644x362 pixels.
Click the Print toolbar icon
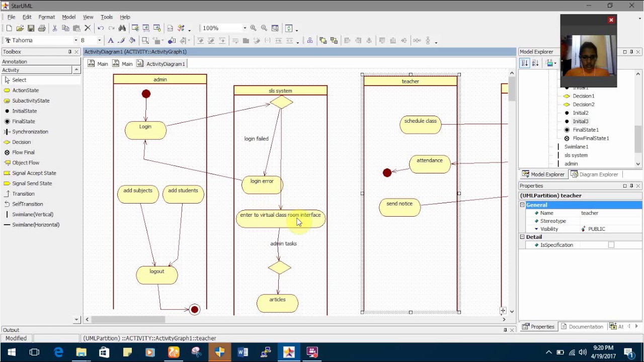(42, 28)
